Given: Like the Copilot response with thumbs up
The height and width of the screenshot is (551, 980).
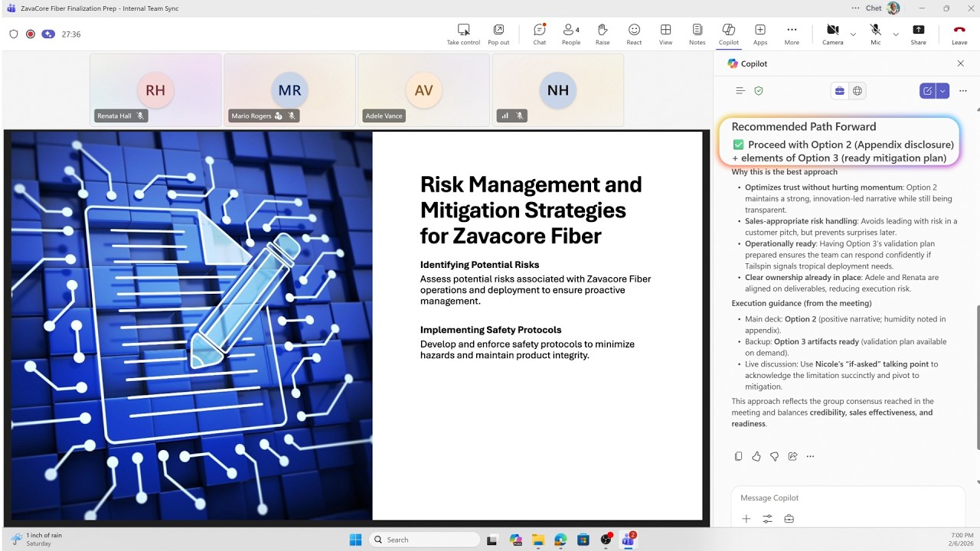Looking at the screenshot, I should [756, 456].
